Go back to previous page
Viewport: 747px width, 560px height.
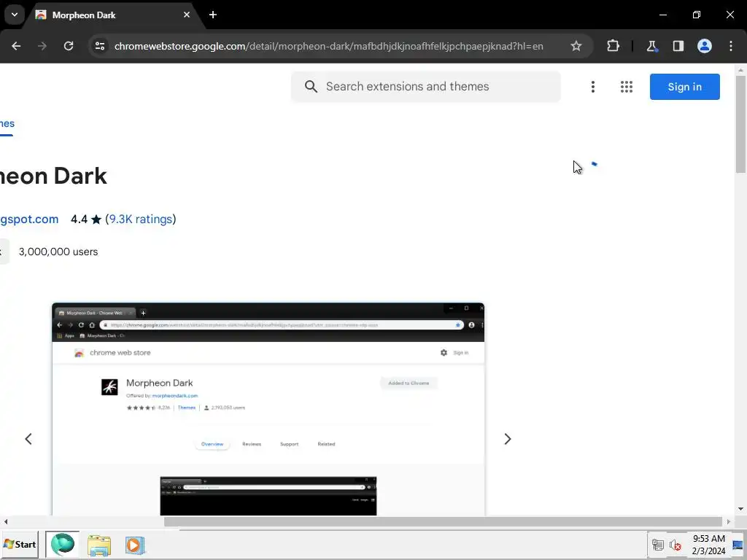pos(16,46)
